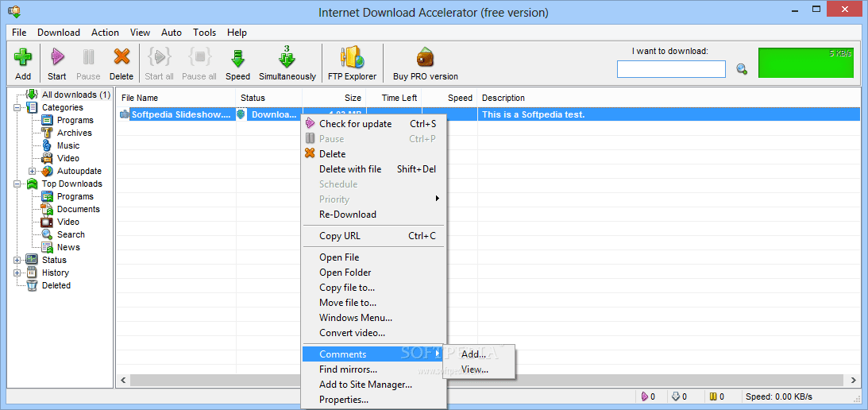Click the Buy PRO version wallet icon

(425, 58)
